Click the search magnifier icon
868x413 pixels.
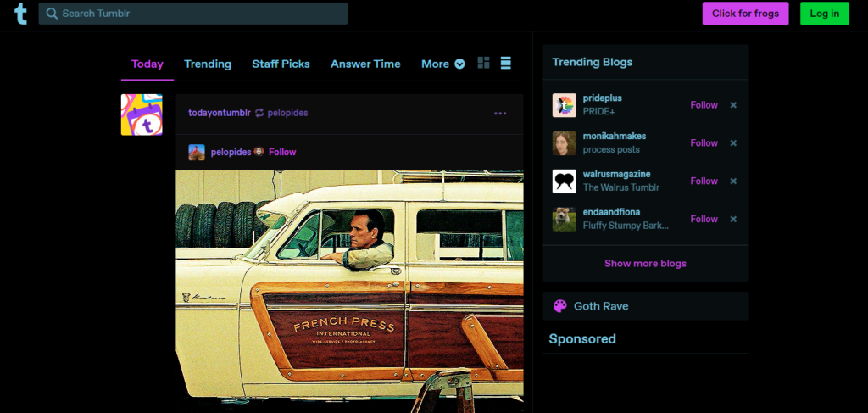click(x=52, y=14)
